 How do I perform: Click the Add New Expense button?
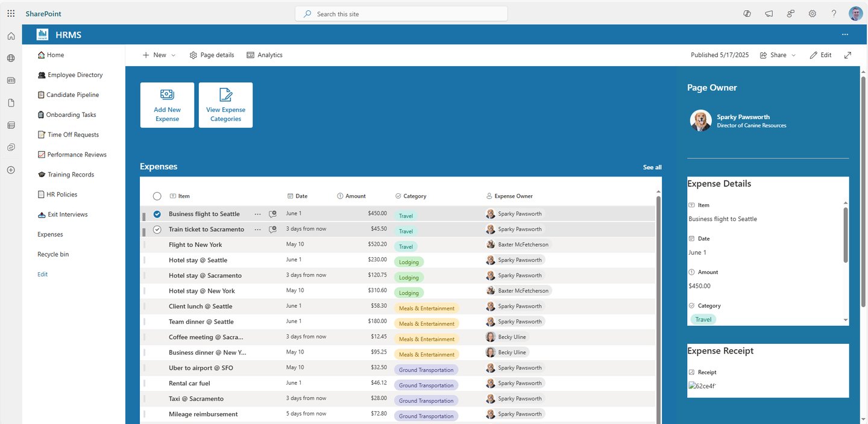pyautogui.click(x=167, y=105)
